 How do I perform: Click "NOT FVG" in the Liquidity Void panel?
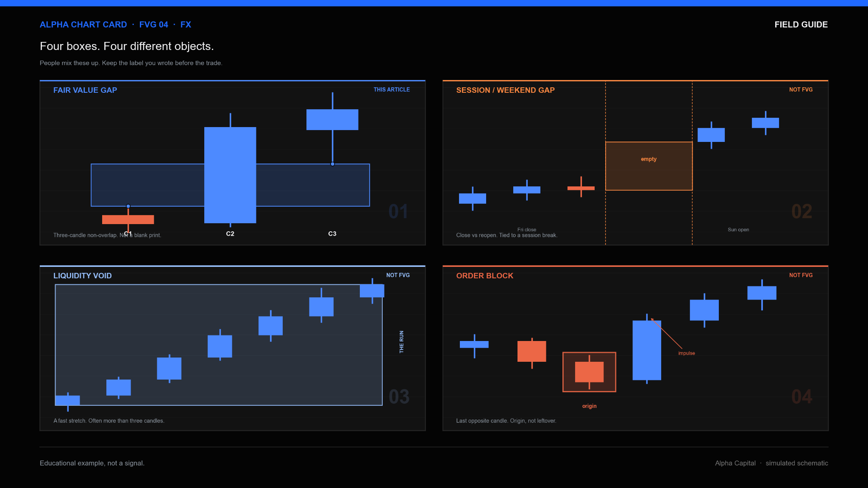point(398,275)
